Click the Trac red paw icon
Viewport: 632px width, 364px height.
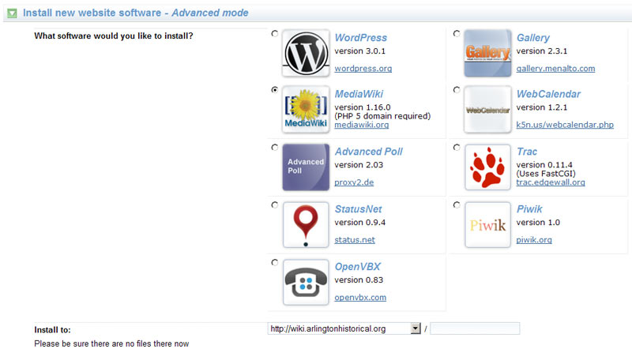(487, 167)
